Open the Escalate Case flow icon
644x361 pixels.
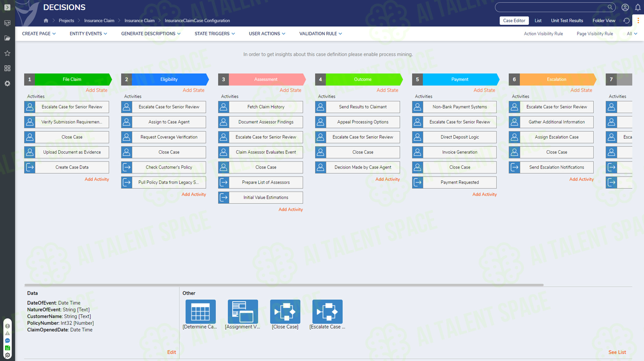327,311
